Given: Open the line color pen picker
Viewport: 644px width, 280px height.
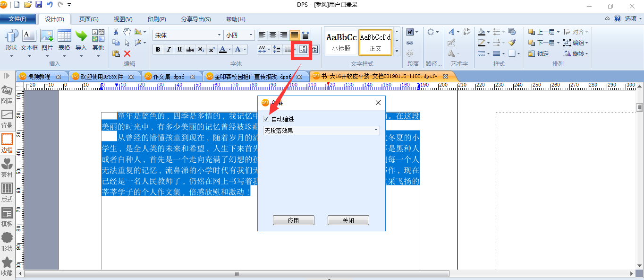Looking at the screenshot, I should (x=481, y=43).
